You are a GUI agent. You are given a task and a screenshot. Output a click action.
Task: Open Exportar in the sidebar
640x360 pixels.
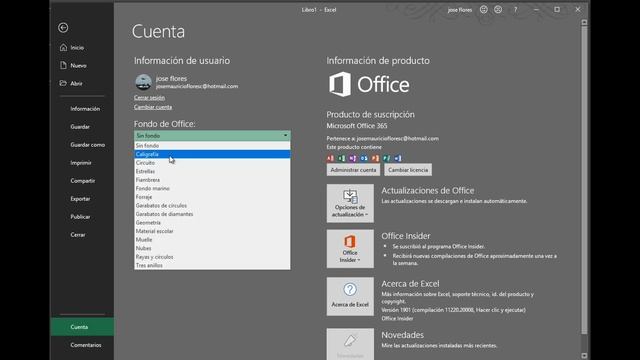pos(82,199)
